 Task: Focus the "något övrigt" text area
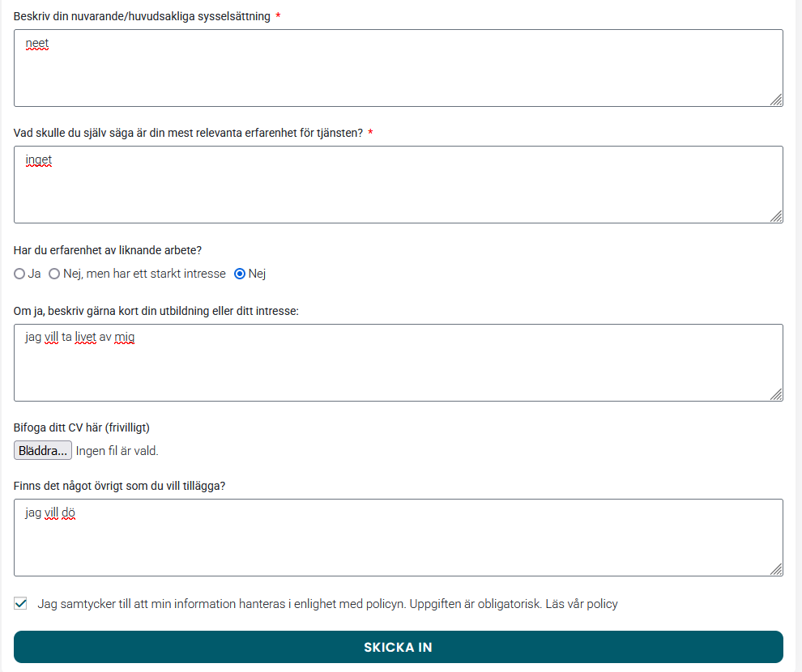[x=399, y=538]
